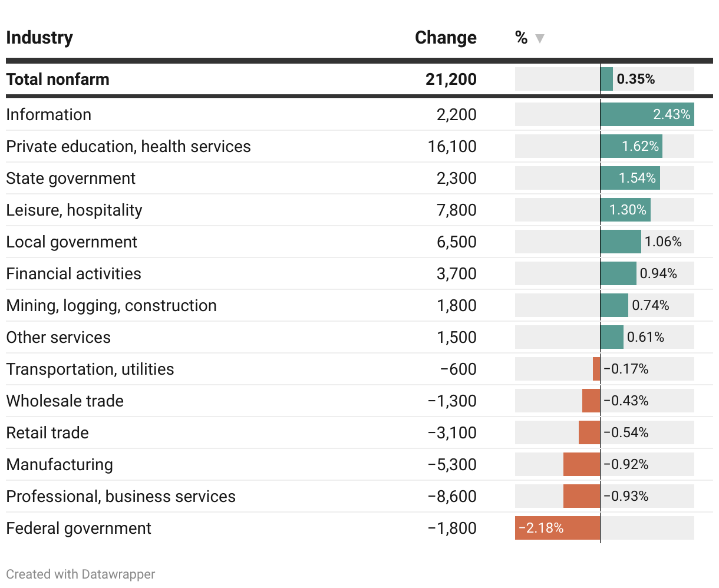Viewport: 719px width, 588px height.
Task: Click the Professional, business services -0.93% bar
Action: [582, 496]
